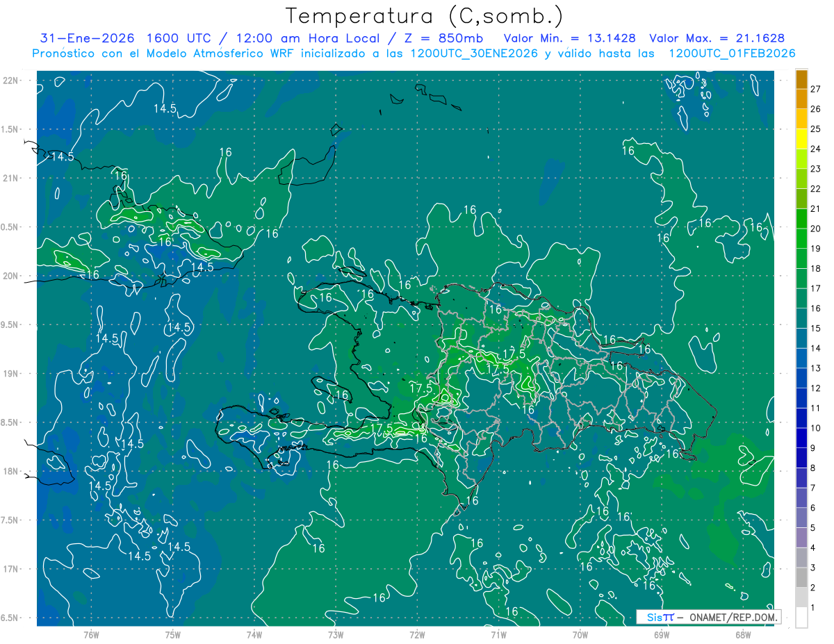Click the longitude label "72W"
This screenshot has width=834, height=644.
coord(417,635)
